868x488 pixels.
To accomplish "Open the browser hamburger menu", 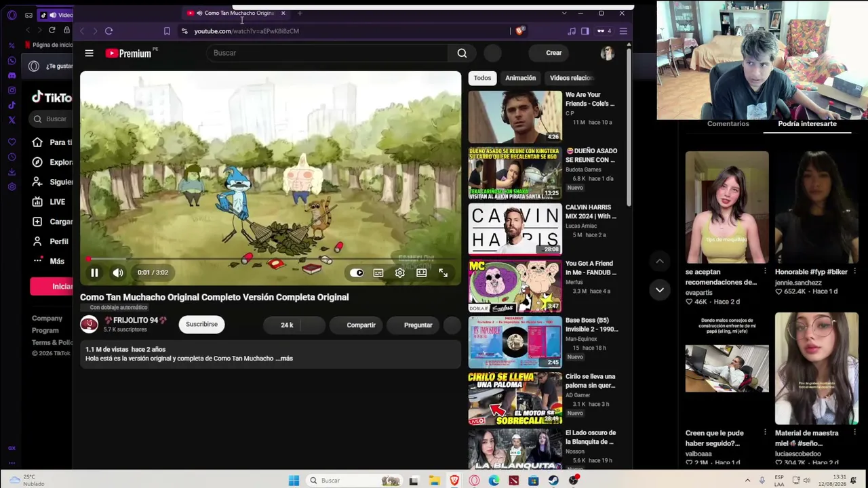I will coord(623,31).
